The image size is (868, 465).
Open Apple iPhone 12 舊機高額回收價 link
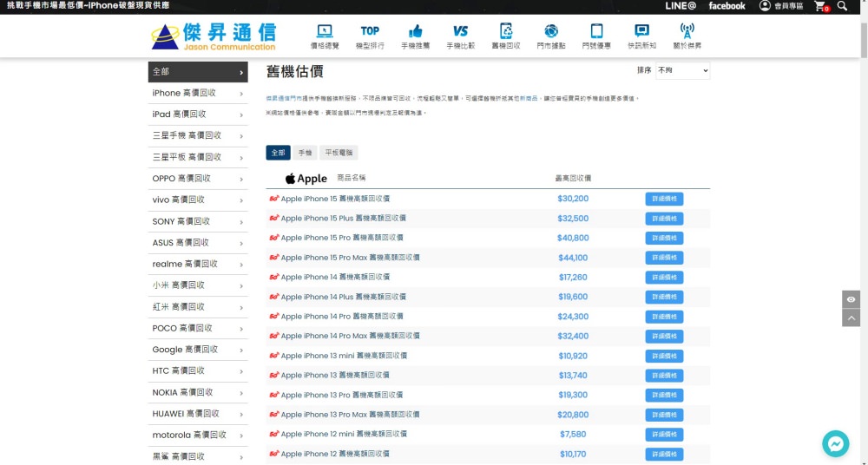(335, 454)
